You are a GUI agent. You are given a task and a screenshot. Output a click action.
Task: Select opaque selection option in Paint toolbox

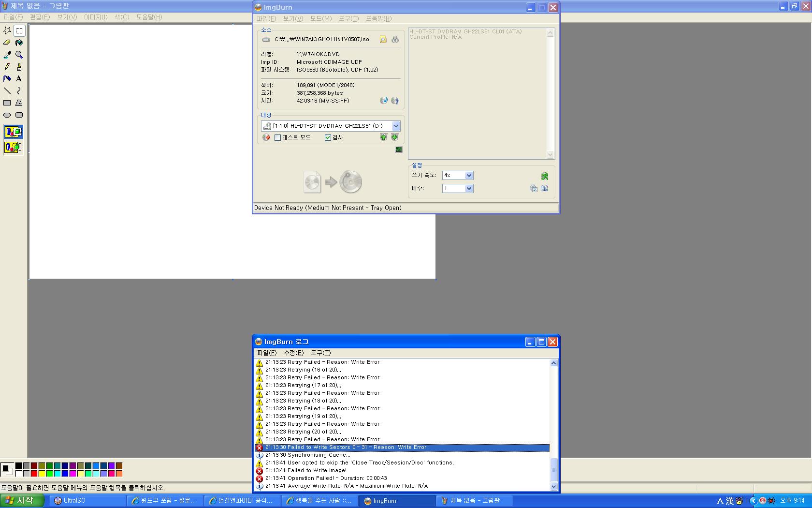point(13,132)
